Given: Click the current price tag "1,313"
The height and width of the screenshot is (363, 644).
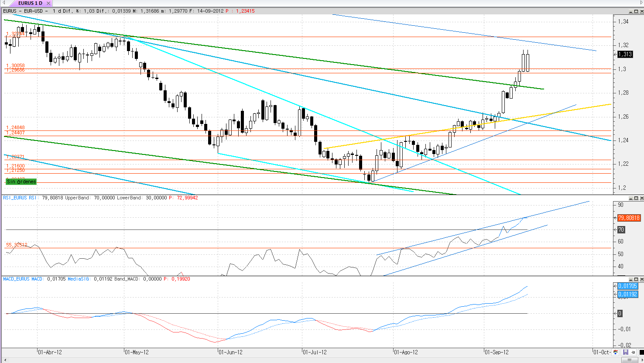Looking at the screenshot, I should [x=625, y=54].
